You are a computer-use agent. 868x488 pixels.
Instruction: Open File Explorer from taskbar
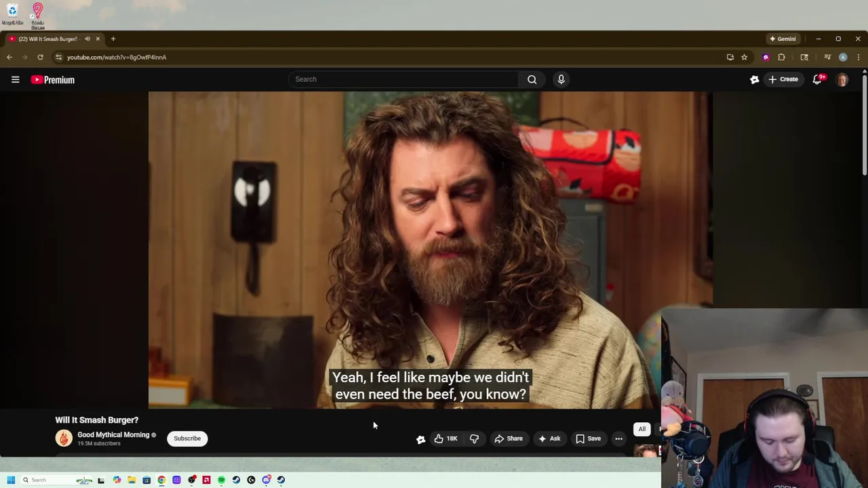132,480
